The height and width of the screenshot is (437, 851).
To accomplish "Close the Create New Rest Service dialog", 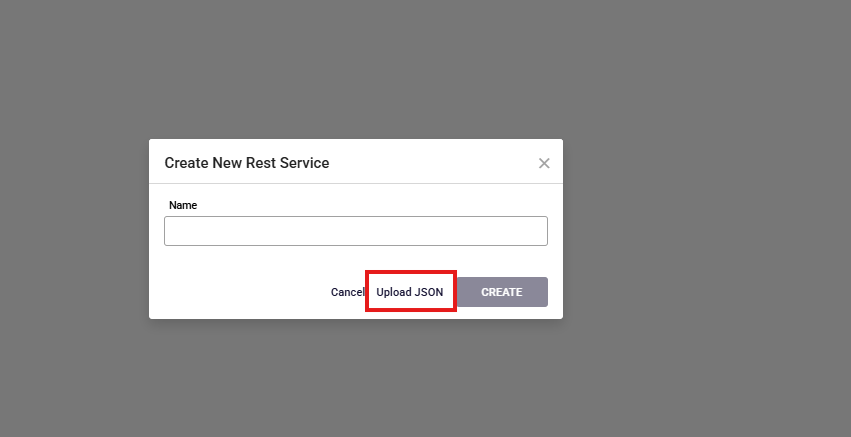I will click(544, 163).
